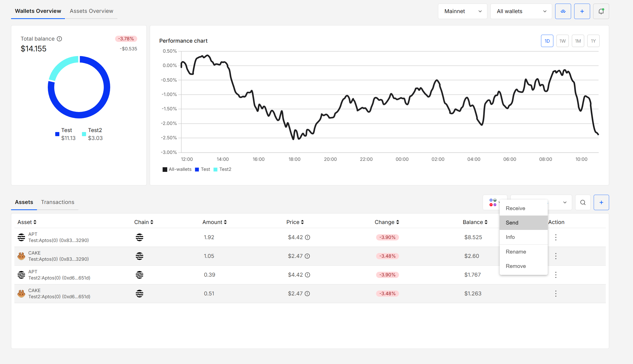Click the wave icon button in header
Screen dimensions: 633x364
click(563, 11)
